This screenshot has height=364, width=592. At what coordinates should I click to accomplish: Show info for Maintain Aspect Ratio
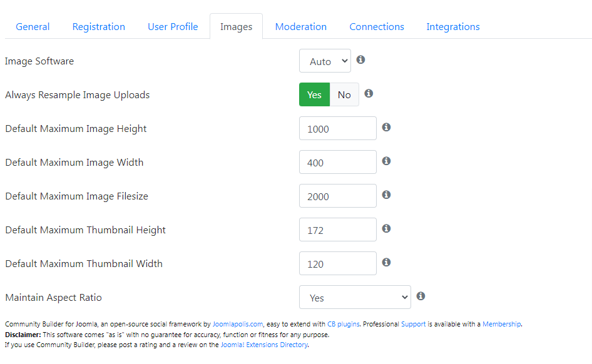(x=421, y=296)
